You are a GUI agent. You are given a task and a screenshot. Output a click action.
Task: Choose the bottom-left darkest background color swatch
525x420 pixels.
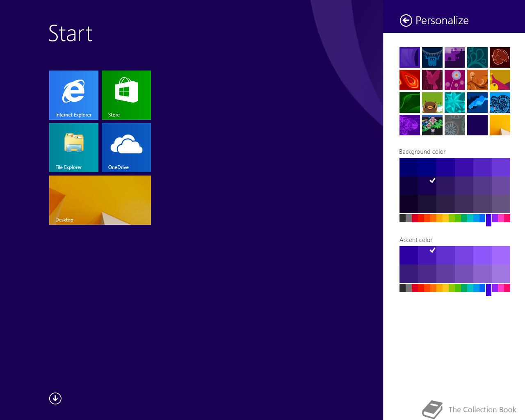(x=409, y=204)
